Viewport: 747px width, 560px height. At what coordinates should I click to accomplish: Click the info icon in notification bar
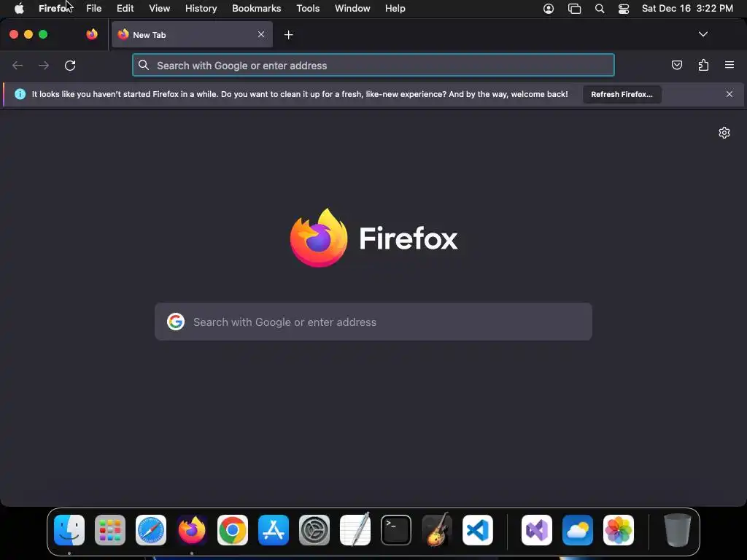[x=20, y=94]
